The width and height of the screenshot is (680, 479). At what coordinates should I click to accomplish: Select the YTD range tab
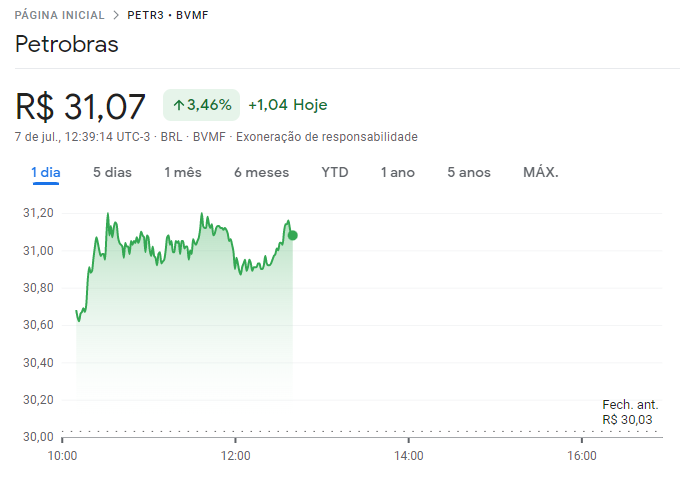click(x=335, y=172)
